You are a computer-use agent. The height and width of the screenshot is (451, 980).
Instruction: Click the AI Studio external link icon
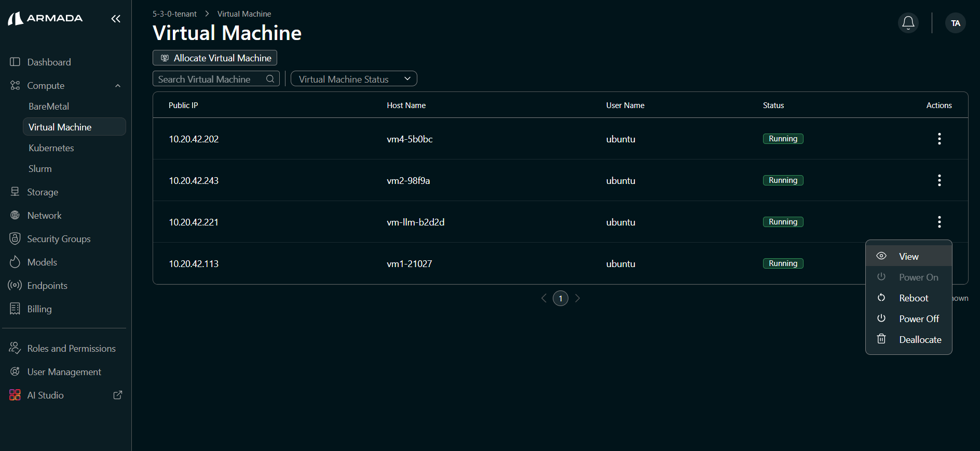[118, 395]
